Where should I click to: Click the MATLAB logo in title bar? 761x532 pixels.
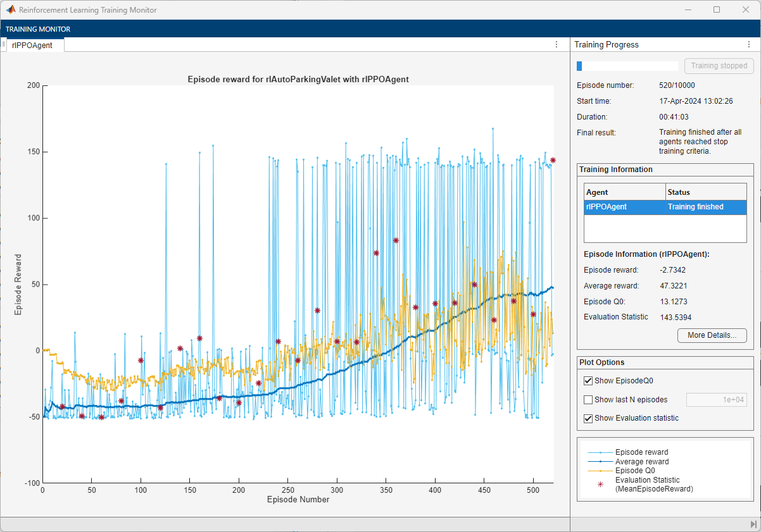pos(11,10)
